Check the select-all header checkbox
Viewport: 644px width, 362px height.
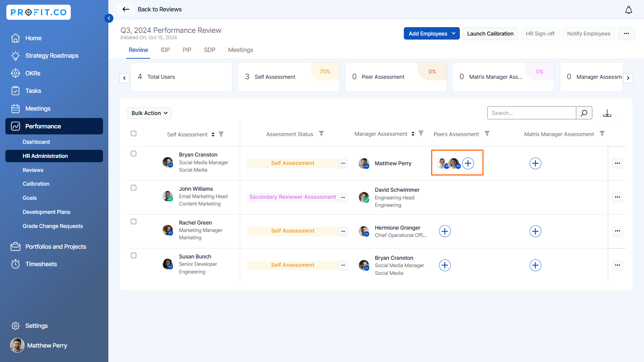[133, 134]
